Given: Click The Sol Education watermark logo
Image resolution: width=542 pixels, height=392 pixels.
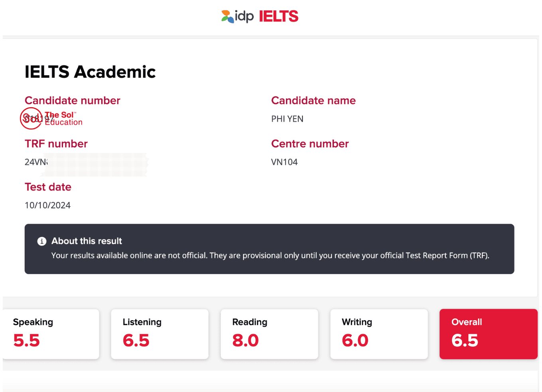Looking at the screenshot, I should coord(52,118).
